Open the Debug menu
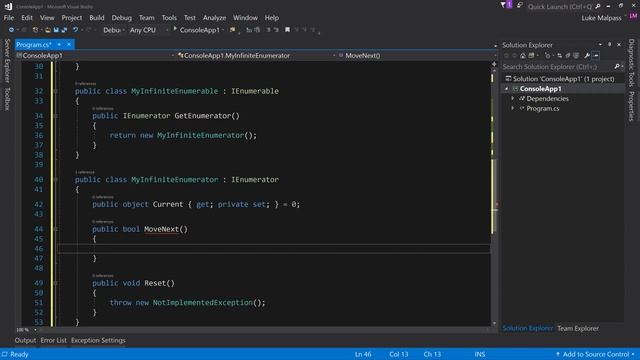640x360 pixels. [x=122, y=18]
